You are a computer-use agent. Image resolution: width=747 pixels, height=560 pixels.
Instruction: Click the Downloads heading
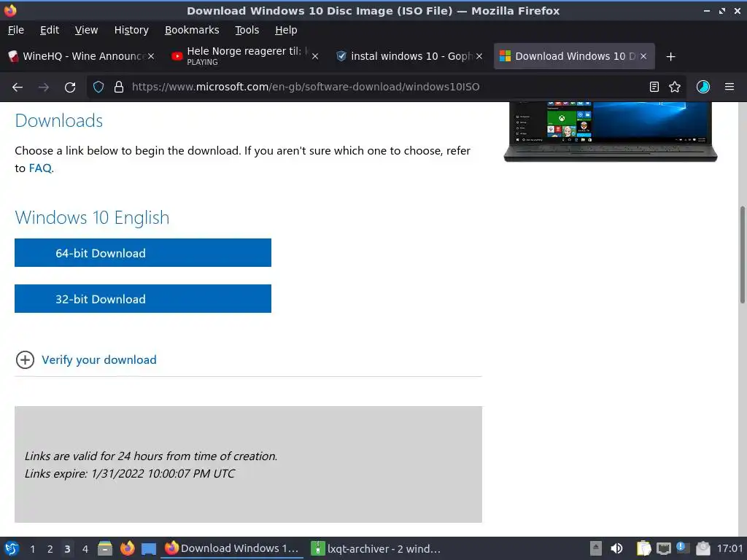click(x=58, y=120)
